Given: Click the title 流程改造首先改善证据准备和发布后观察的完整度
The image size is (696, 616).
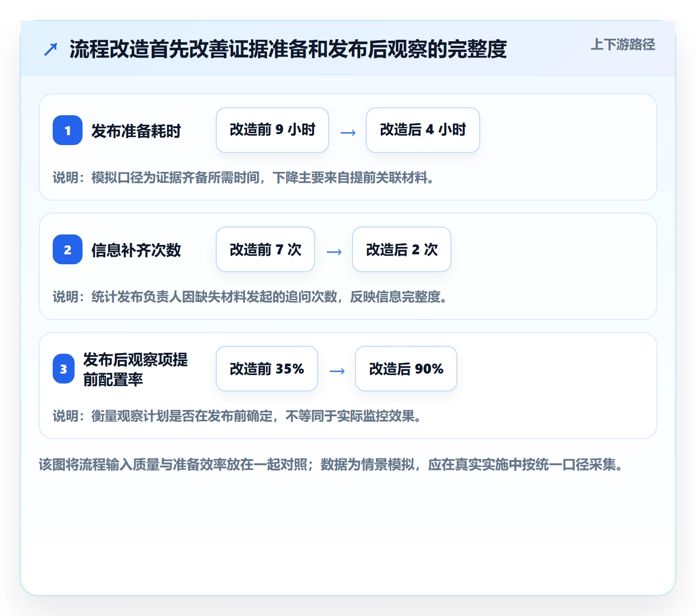Looking at the screenshot, I should 288,49.
